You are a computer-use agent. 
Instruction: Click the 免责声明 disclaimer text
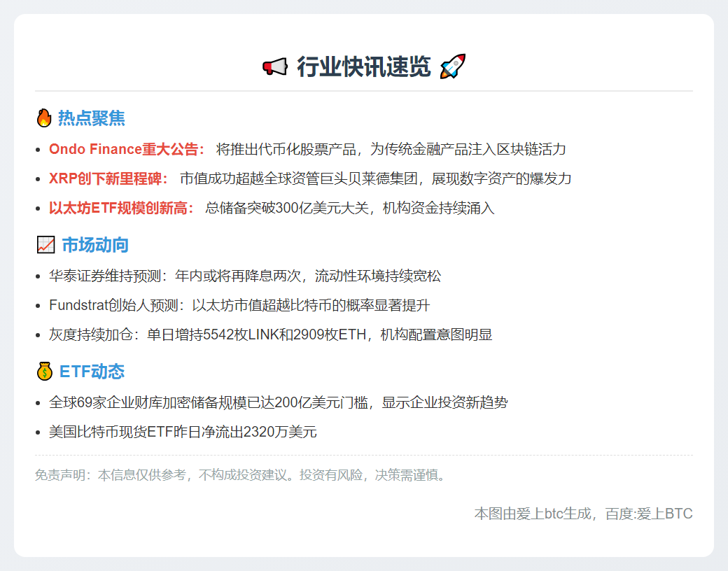tap(240, 475)
